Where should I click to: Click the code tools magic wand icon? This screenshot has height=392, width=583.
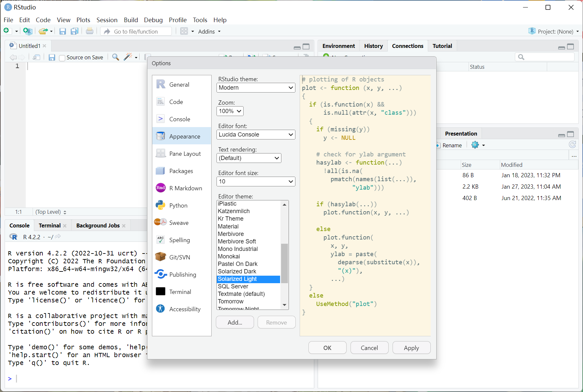click(128, 57)
